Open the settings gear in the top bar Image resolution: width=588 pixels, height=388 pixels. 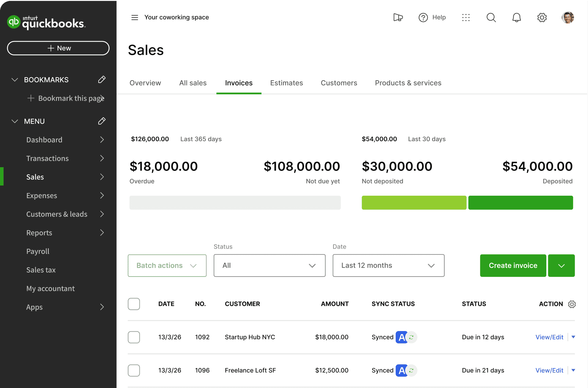(x=542, y=17)
